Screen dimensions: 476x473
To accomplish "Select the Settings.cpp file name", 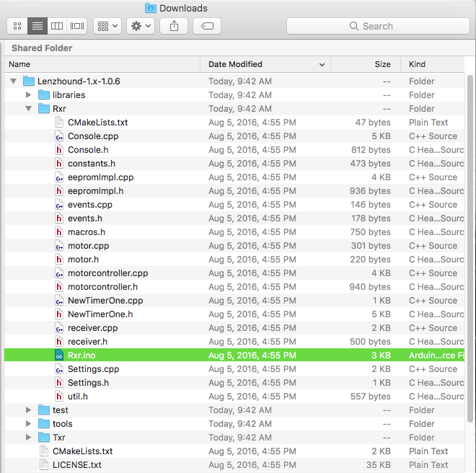I will tap(94, 369).
